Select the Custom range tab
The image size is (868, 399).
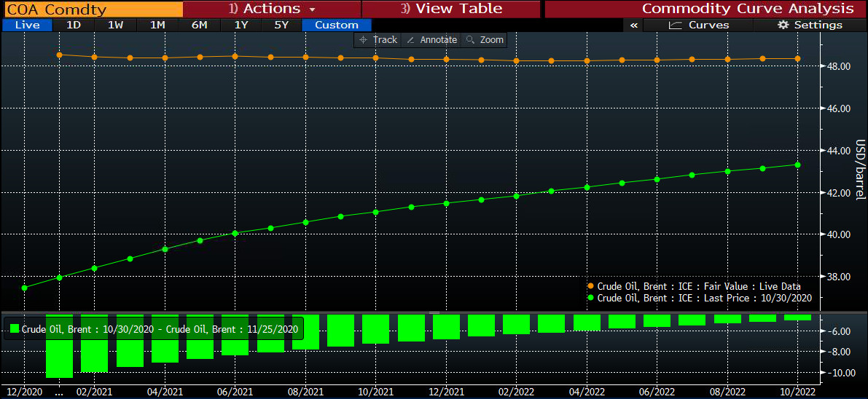click(337, 25)
